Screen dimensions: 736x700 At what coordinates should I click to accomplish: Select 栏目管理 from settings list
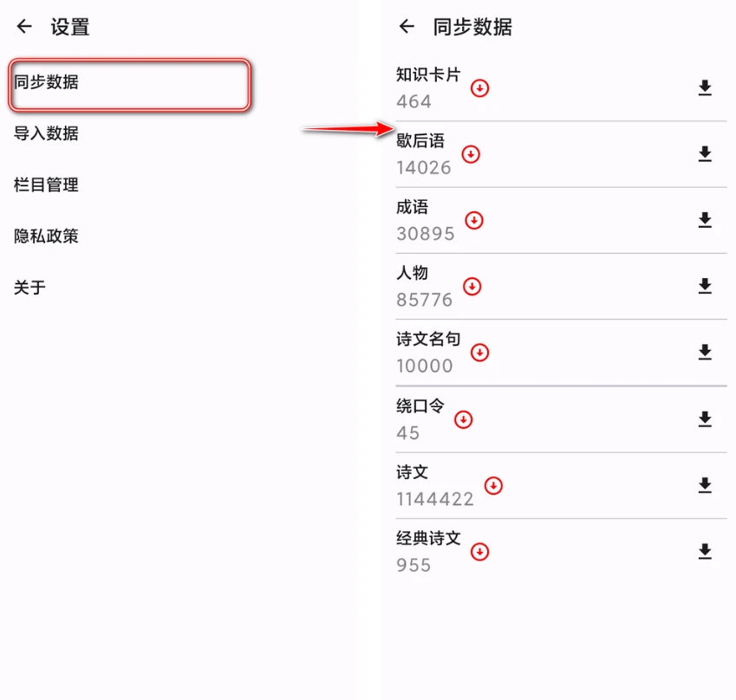47,185
